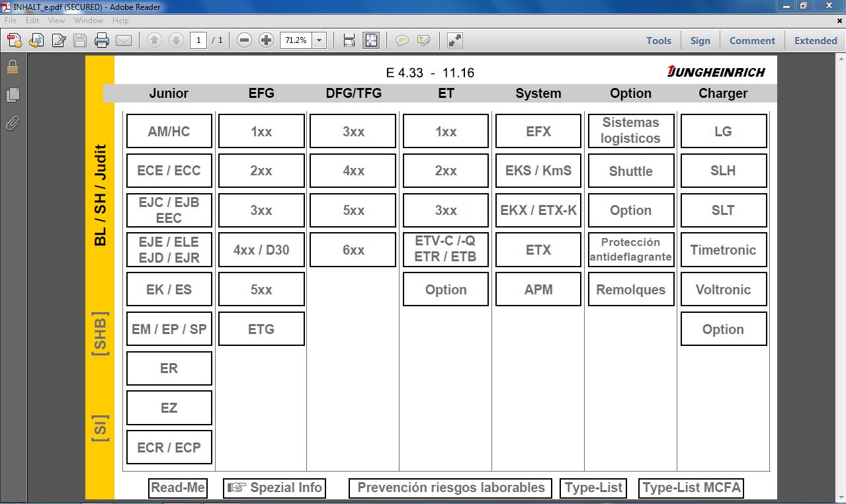Click the Read-Me button
The image size is (846, 504).
pyautogui.click(x=178, y=488)
